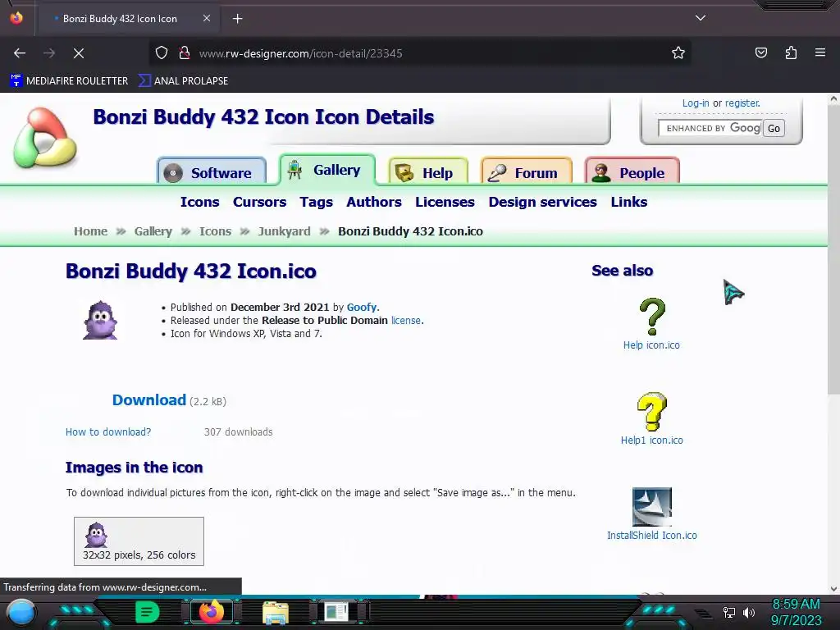Switch to the Help tab

[x=428, y=172]
